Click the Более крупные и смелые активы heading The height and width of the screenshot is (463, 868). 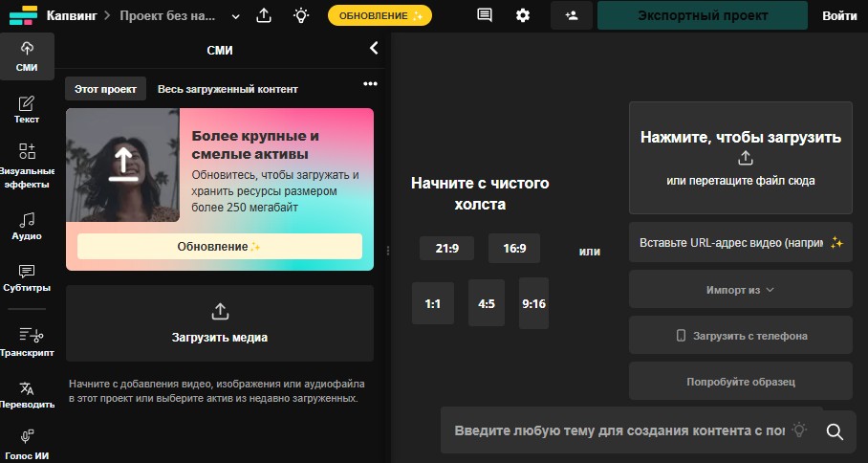[255, 144]
